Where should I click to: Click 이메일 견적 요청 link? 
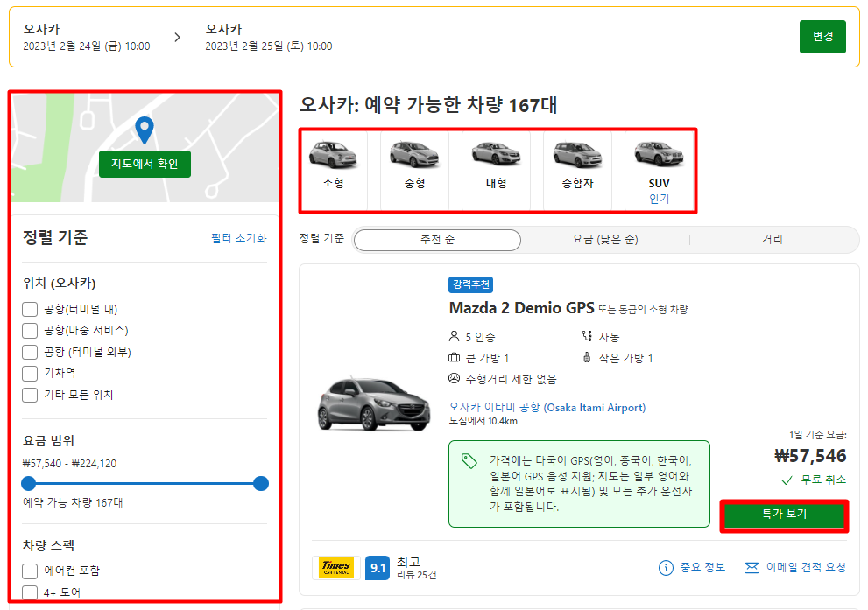click(x=806, y=567)
